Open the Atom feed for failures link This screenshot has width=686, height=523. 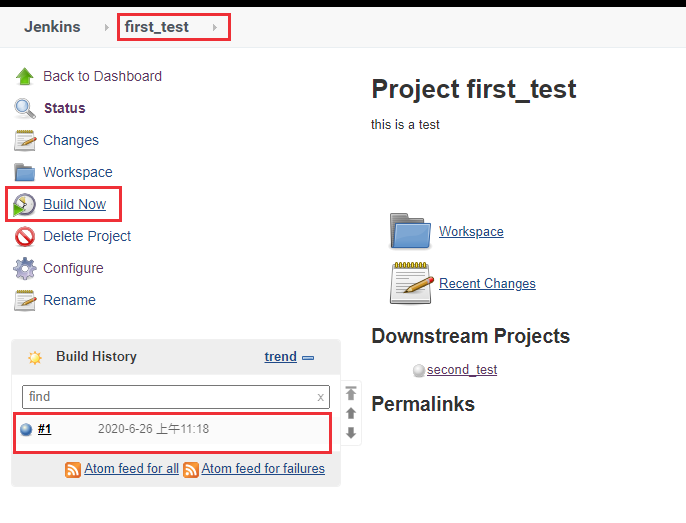(263, 468)
